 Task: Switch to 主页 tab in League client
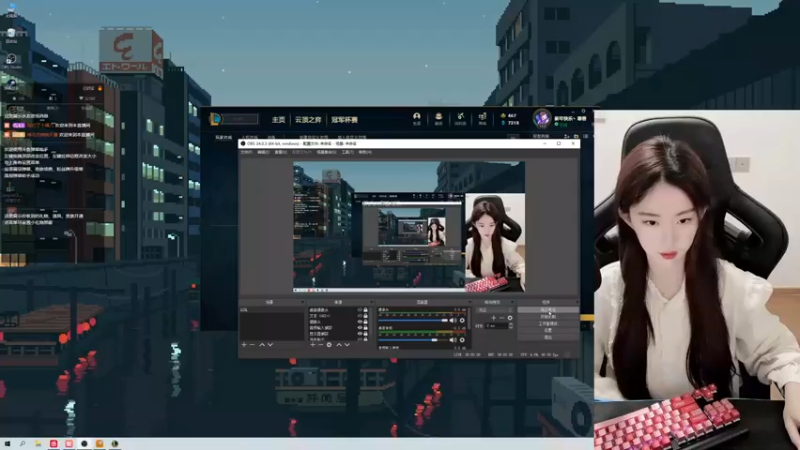[278, 120]
